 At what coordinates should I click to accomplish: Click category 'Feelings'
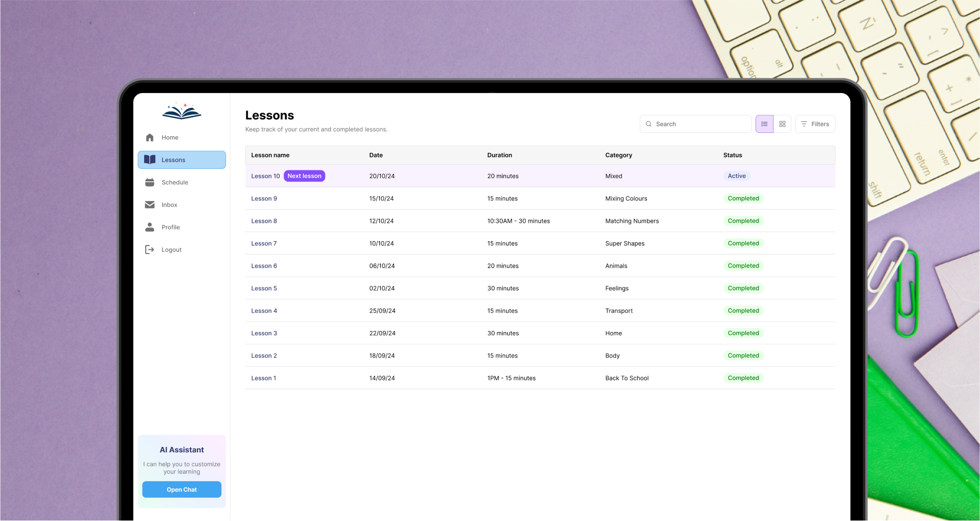click(617, 289)
